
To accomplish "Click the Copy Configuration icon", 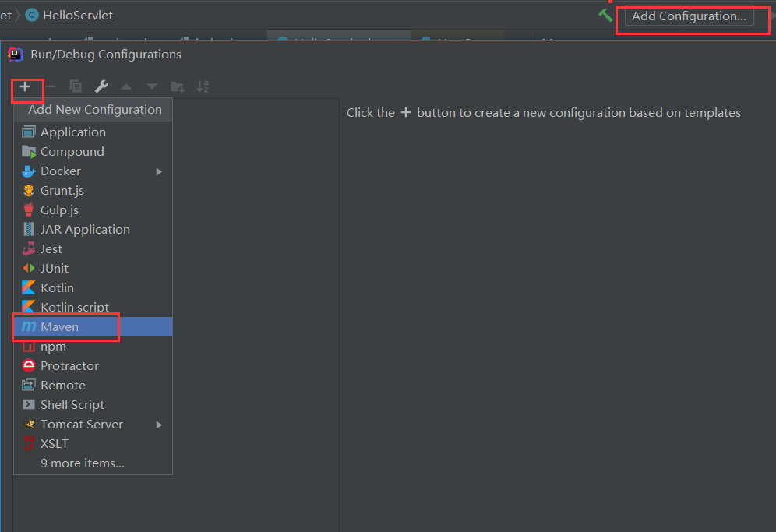I will (76, 86).
